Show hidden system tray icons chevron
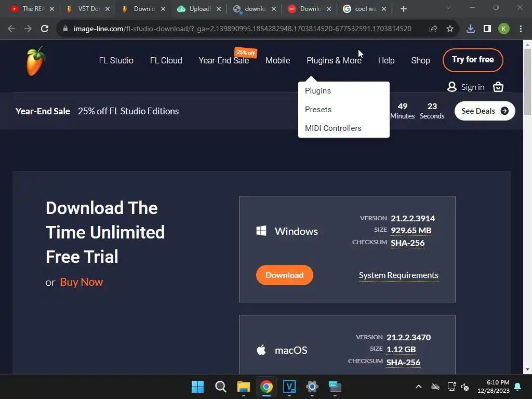 (419, 387)
